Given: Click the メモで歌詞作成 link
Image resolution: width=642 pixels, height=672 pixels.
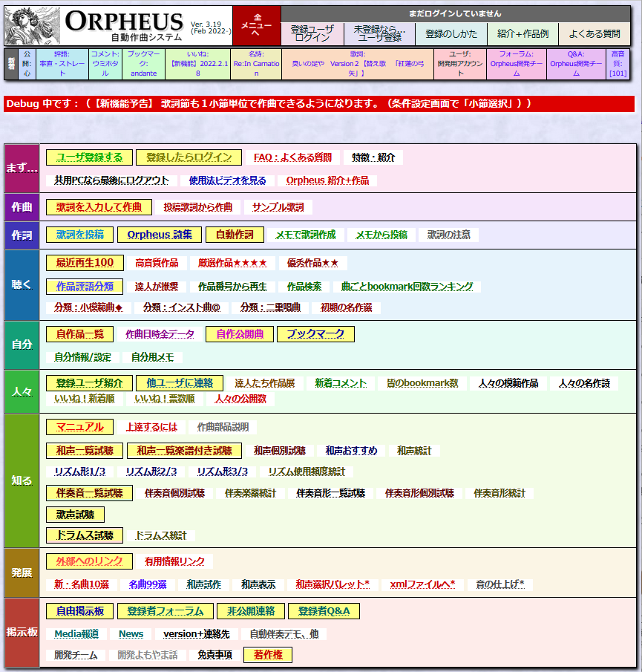Looking at the screenshot, I should point(306,235).
